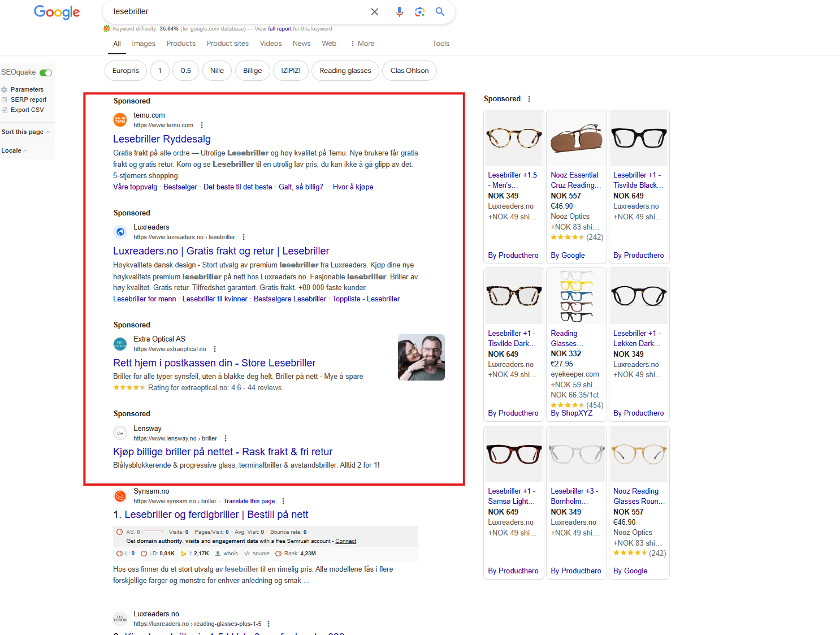
Task: Click full report link for keyword difficulty
Action: click(280, 29)
